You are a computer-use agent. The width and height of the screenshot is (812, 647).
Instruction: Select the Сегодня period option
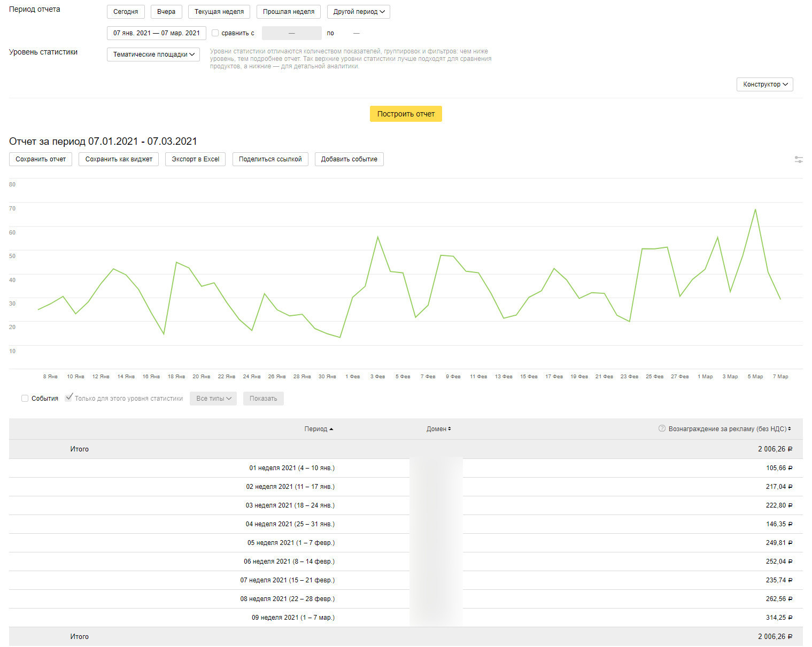[x=126, y=12]
